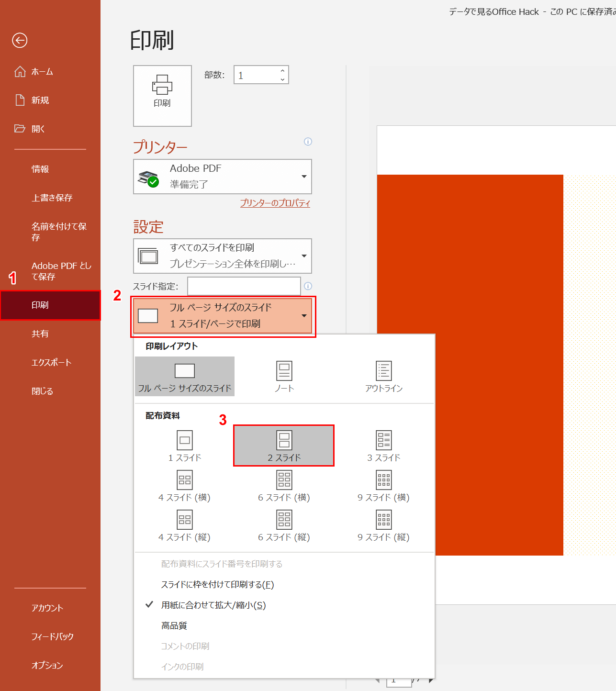This screenshot has height=691, width=616.
Task: Choose the アウトライン print layout
Action: 384,376
